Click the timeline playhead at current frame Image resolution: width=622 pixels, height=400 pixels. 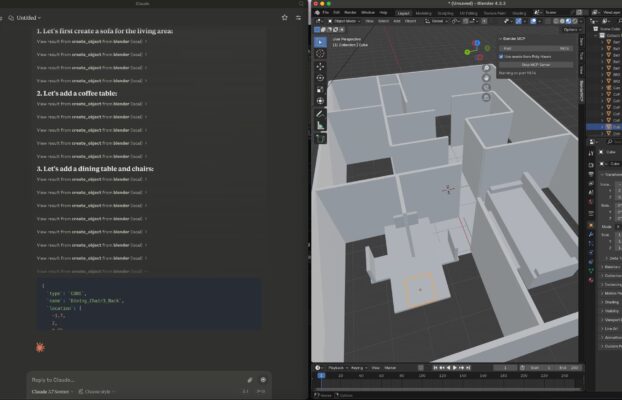point(321,375)
